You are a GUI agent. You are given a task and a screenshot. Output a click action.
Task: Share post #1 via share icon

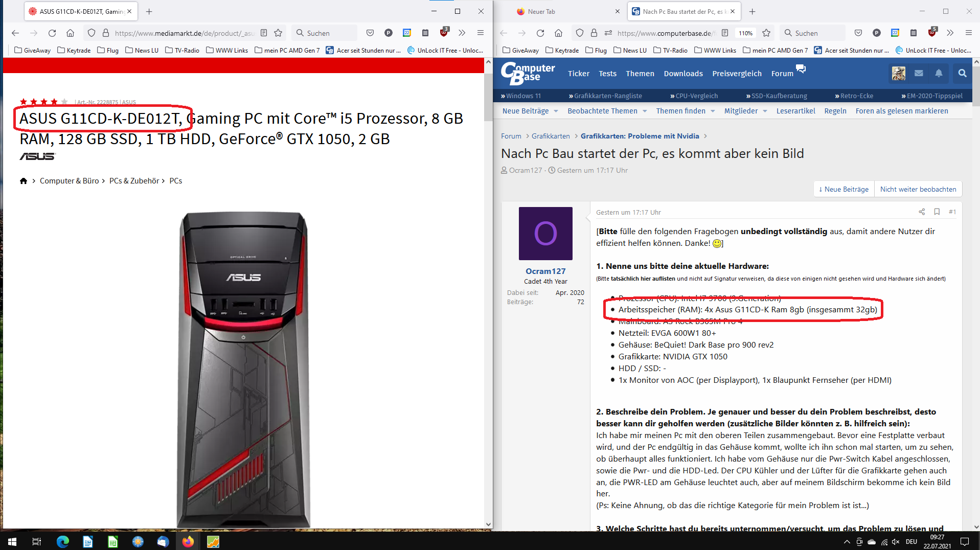point(922,212)
